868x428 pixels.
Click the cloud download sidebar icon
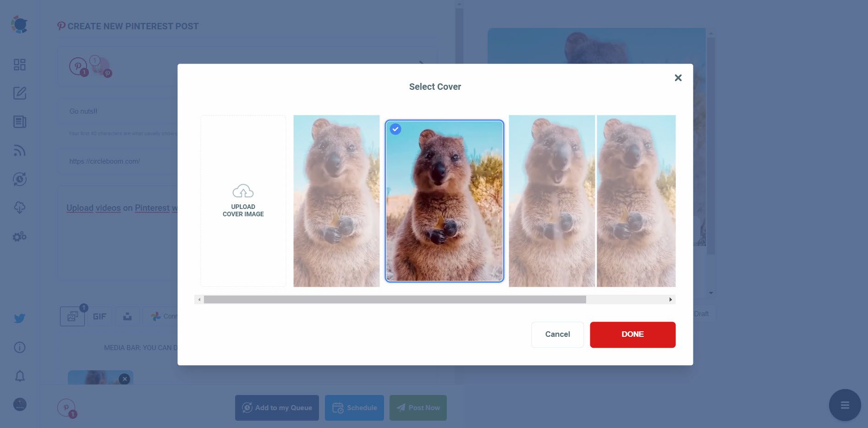coord(19,208)
